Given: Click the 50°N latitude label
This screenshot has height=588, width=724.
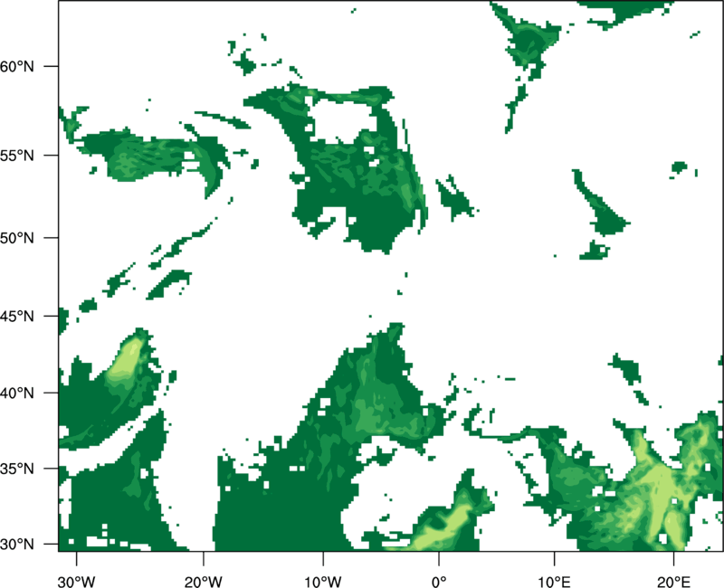Looking at the screenshot, I should (x=17, y=238).
